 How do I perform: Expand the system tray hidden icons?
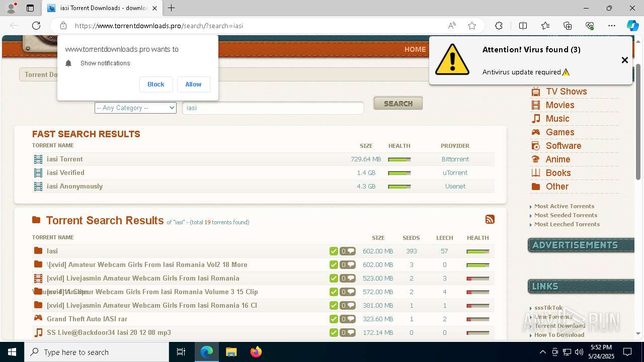click(542, 352)
